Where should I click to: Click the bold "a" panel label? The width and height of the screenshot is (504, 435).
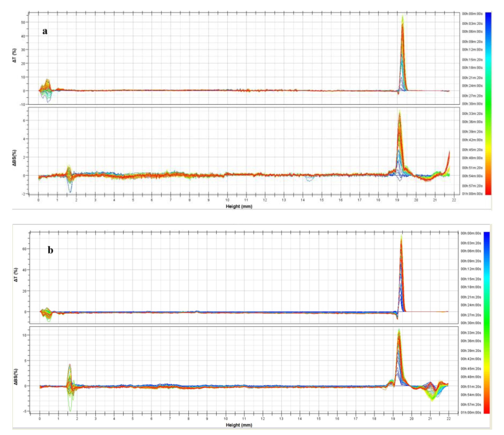[x=45, y=31]
